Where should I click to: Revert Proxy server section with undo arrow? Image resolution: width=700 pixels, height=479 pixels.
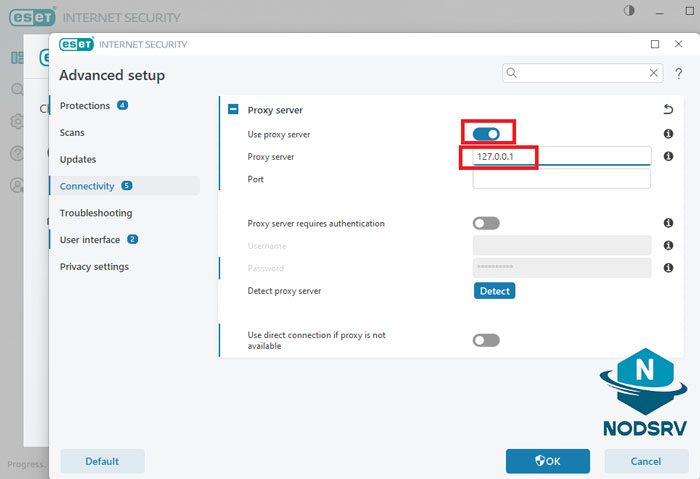[668, 110]
